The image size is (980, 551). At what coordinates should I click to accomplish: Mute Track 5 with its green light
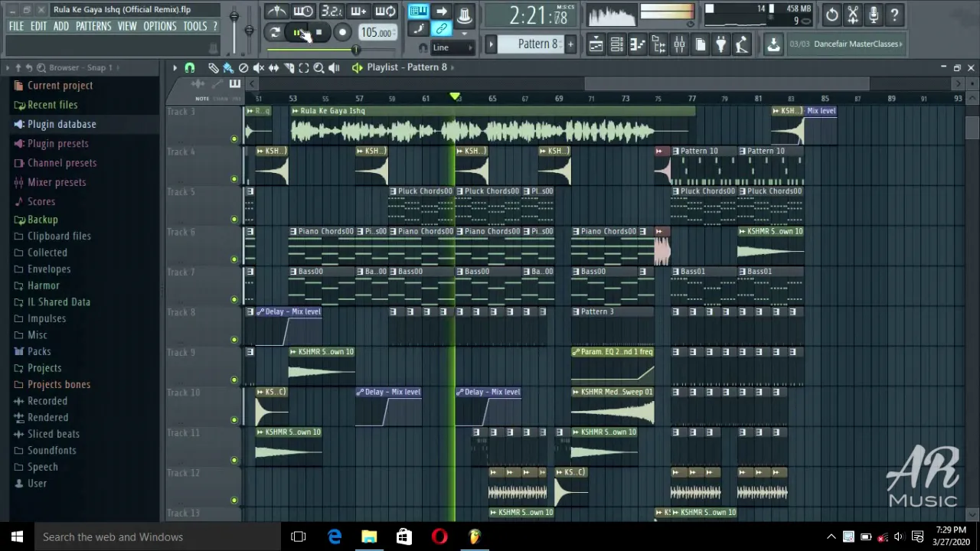click(234, 219)
